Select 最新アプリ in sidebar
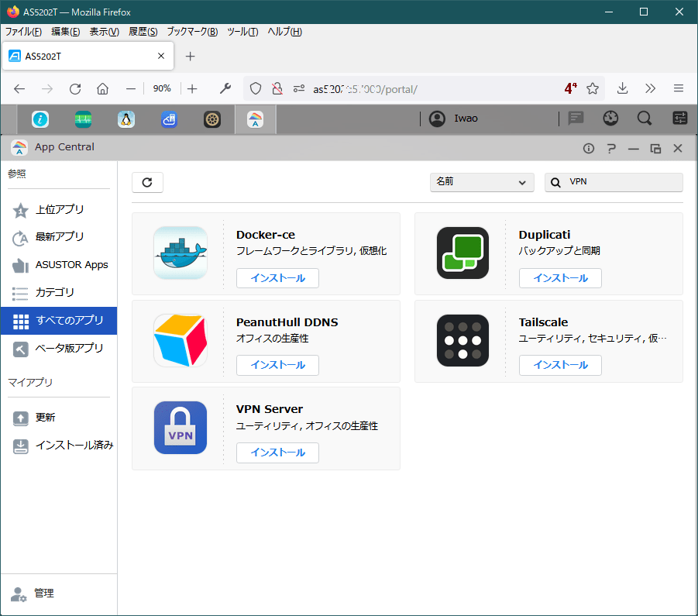Screen dimensions: 698x616 coord(59,237)
